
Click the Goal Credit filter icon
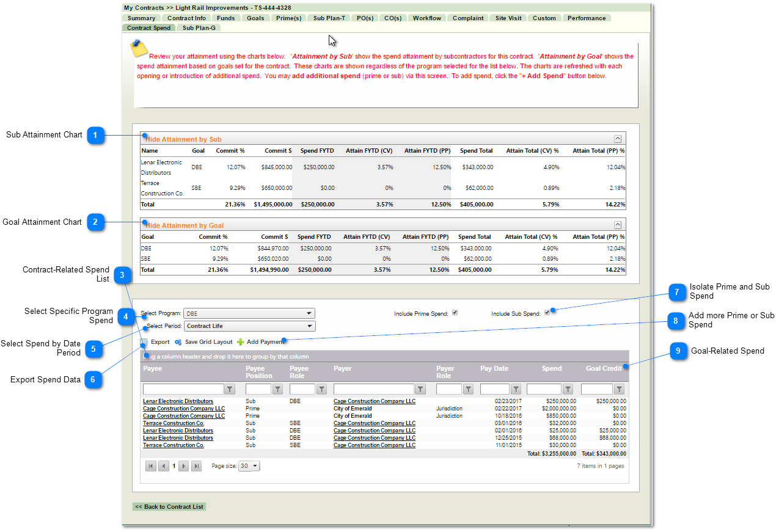pyautogui.click(x=619, y=389)
